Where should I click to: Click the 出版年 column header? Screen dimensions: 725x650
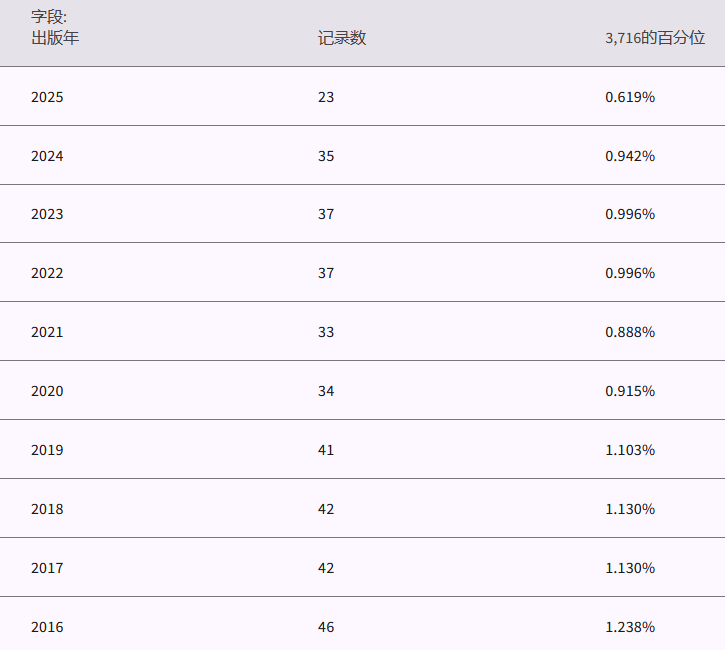click(x=55, y=38)
